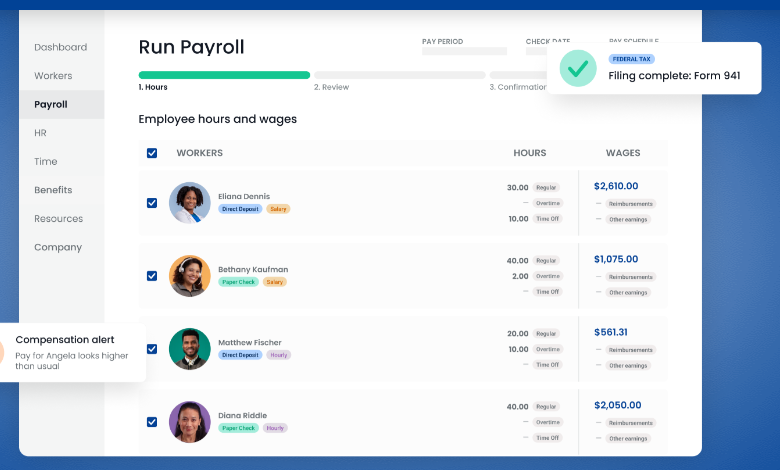Click Diana Riddle's Reimbursements label

(x=631, y=423)
